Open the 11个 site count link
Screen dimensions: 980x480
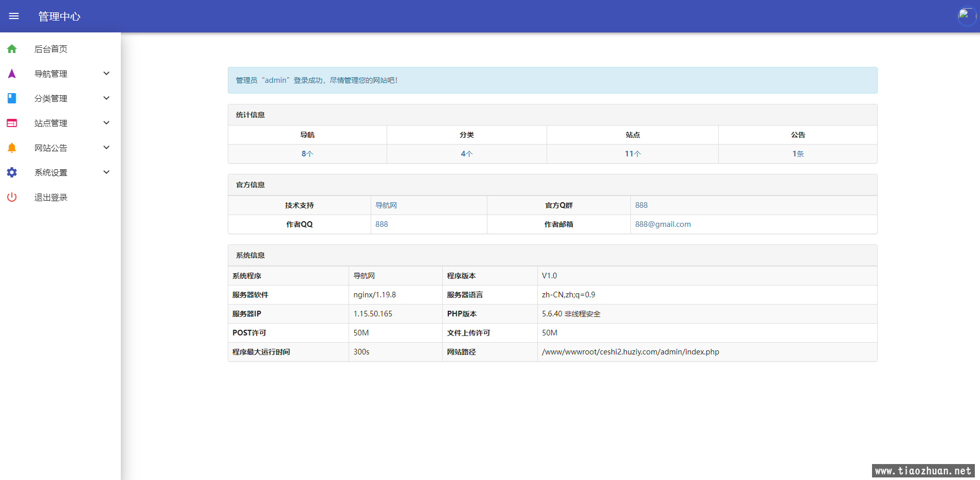coord(633,154)
